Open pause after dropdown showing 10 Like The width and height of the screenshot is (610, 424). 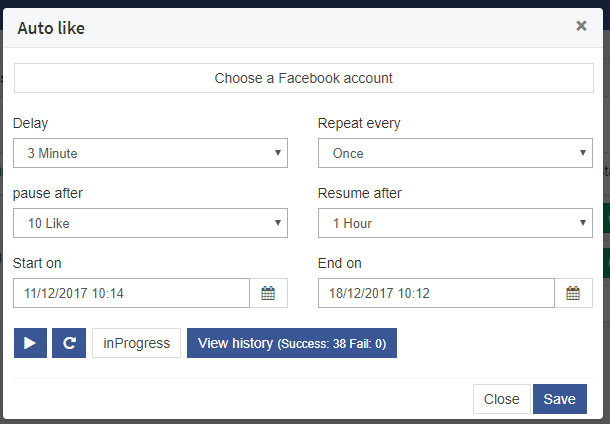[150, 223]
